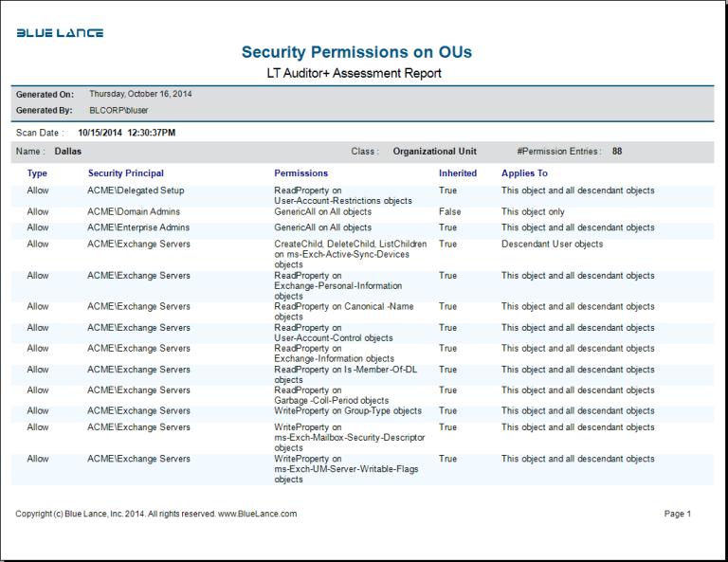Select the WriteProperty on Group-Type objects permission
Viewport: 728px width, 562px height.
tap(348, 411)
